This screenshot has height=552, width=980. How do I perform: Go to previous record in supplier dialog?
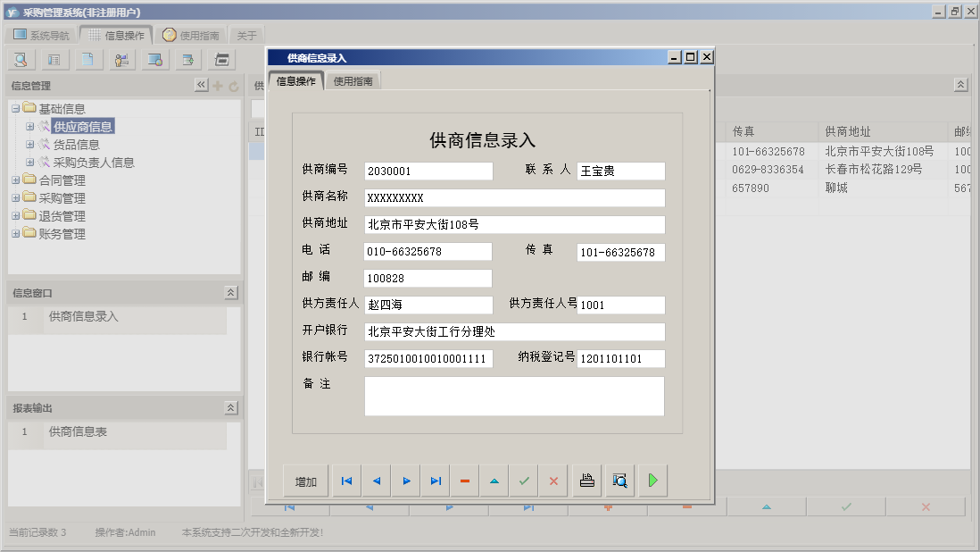pos(376,481)
